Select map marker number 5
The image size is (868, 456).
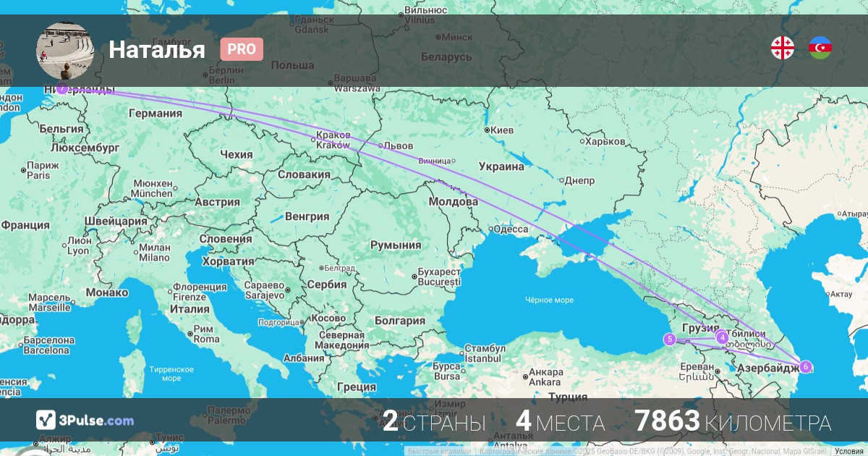670,339
